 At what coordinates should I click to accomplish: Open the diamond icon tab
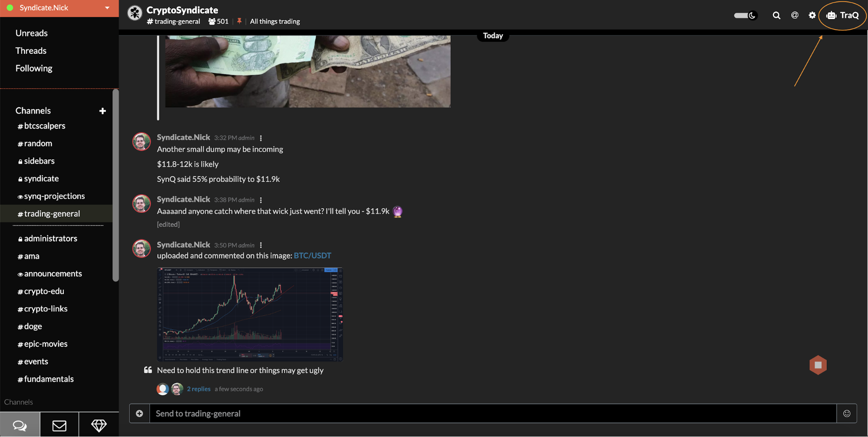[x=99, y=425]
